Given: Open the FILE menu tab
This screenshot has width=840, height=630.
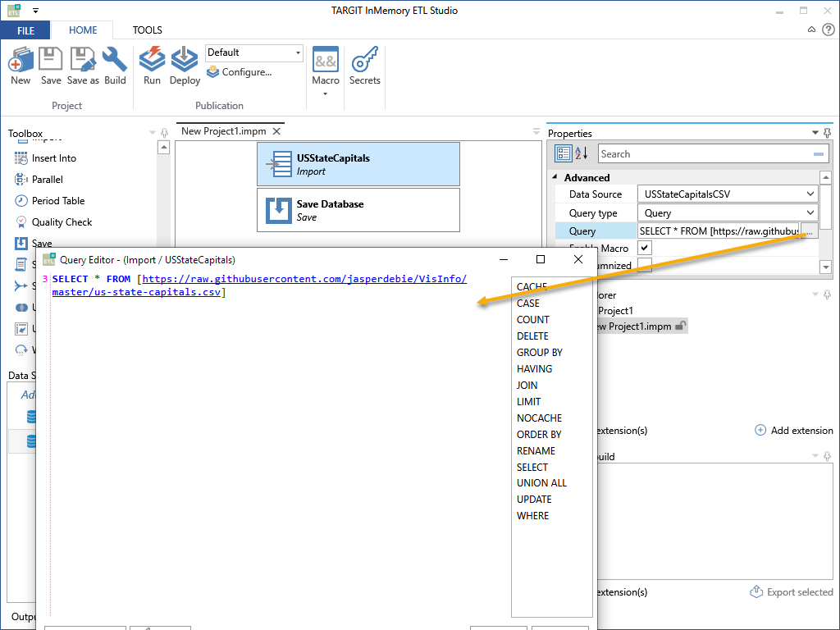Looking at the screenshot, I should pyautogui.click(x=25, y=30).
